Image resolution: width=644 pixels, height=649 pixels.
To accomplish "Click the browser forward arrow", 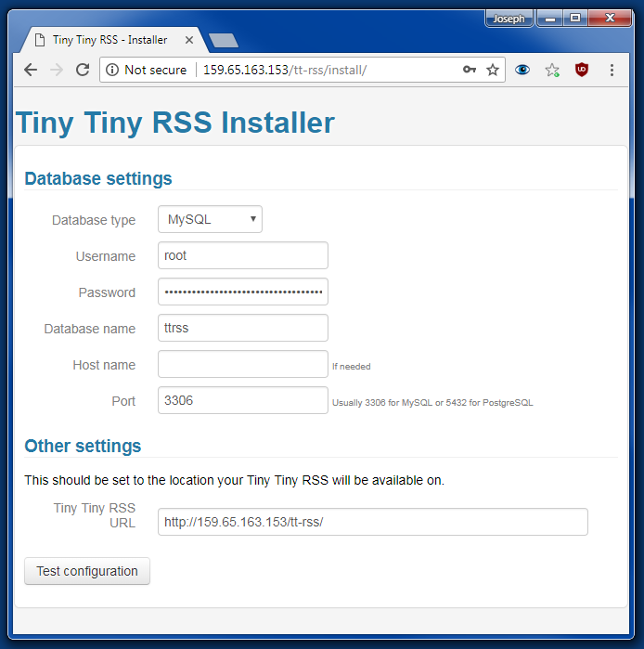I will coord(57,70).
